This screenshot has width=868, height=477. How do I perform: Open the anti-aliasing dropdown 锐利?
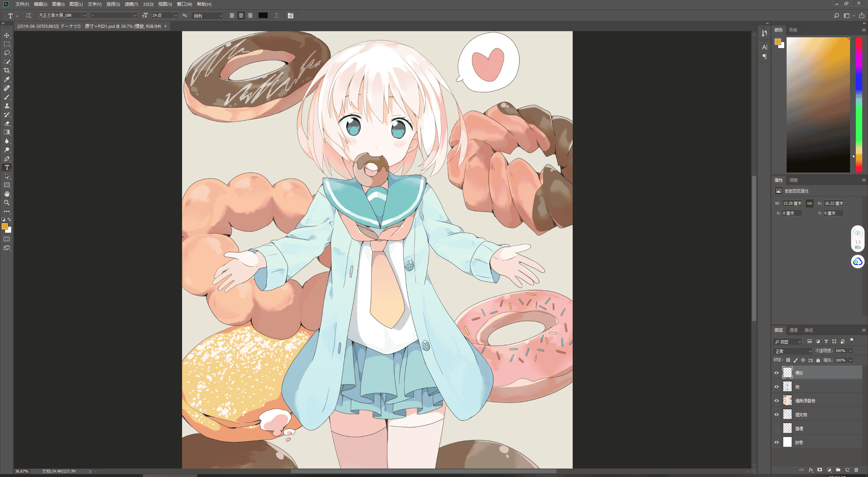[207, 16]
